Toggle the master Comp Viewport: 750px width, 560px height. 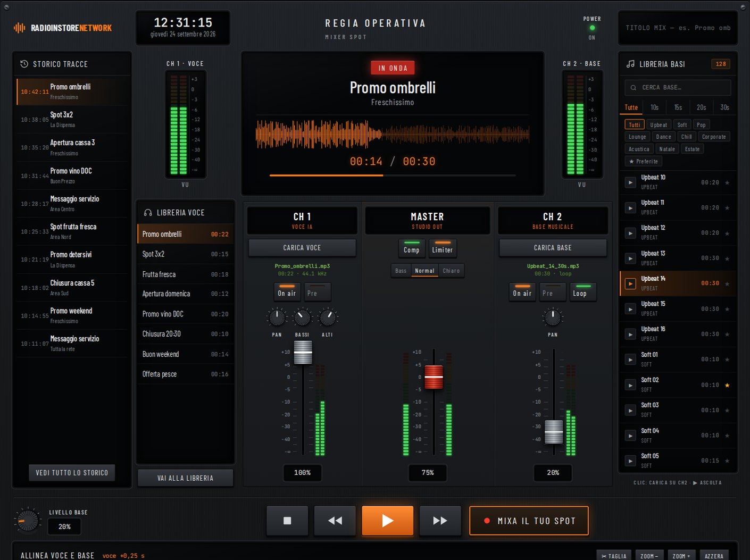pyautogui.click(x=411, y=249)
